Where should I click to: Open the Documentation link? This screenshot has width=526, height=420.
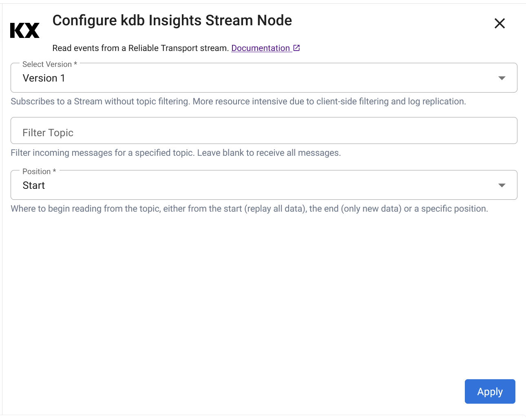[x=261, y=48]
